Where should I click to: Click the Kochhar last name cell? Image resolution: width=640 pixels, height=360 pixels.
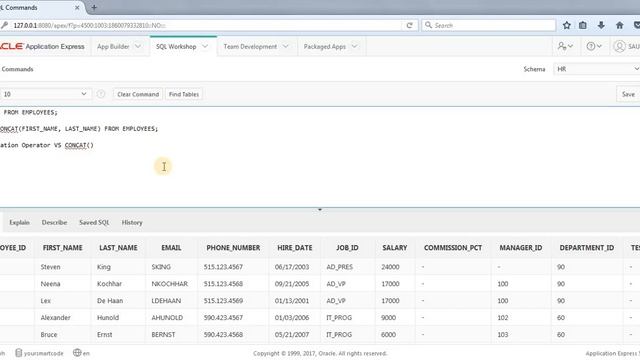coord(109,284)
